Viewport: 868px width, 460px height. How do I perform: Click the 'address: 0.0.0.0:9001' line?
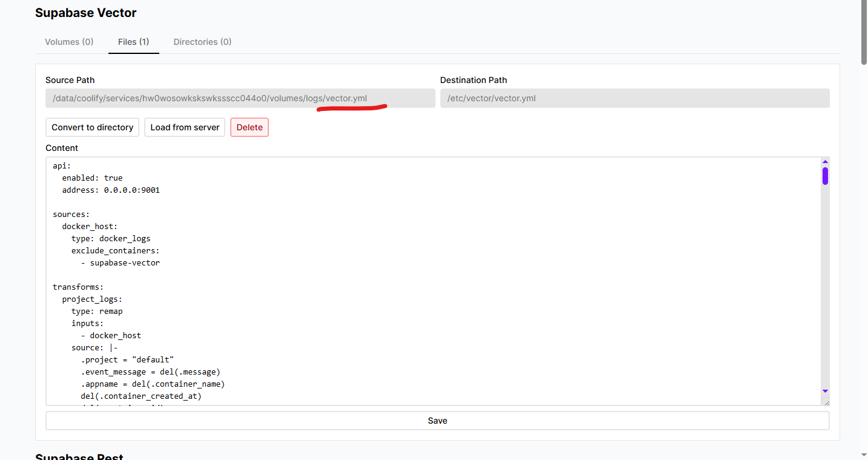[111, 190]
